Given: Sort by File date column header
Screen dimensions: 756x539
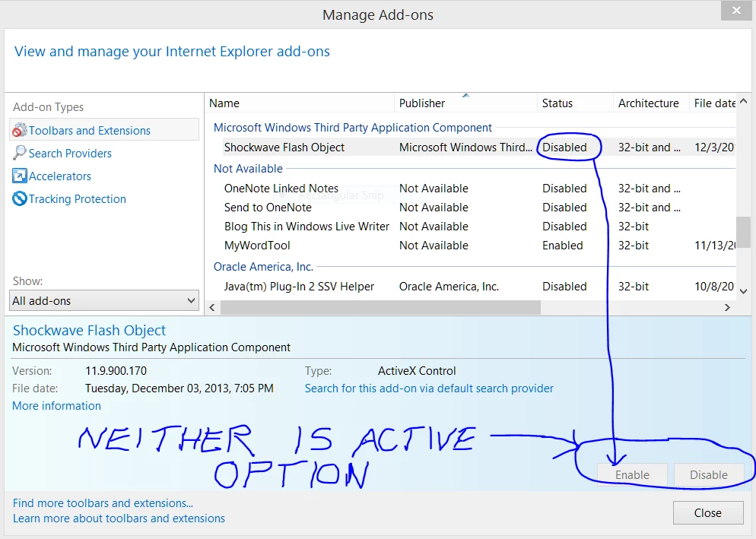Looking at the screenshot, I should tap(713, 103).
